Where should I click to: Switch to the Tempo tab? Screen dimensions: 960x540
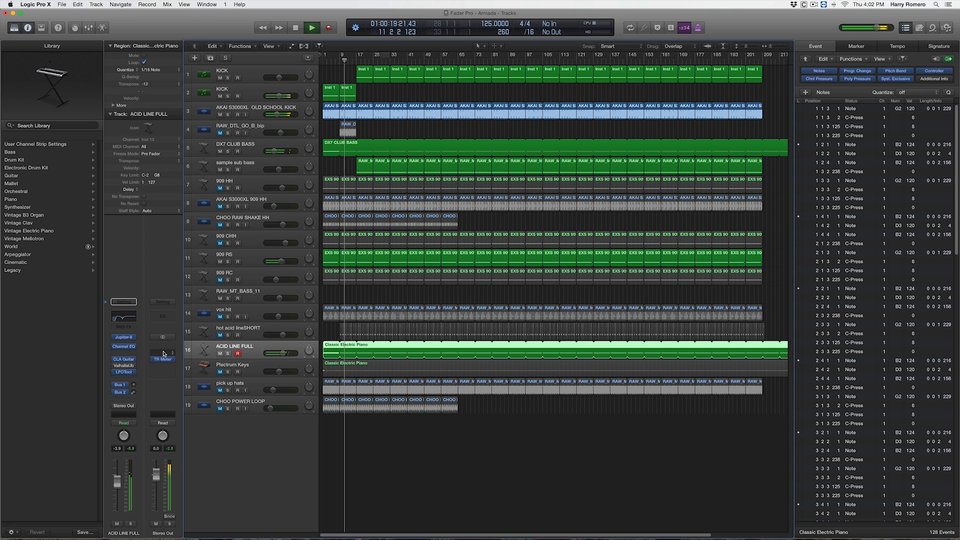[897, 46]
